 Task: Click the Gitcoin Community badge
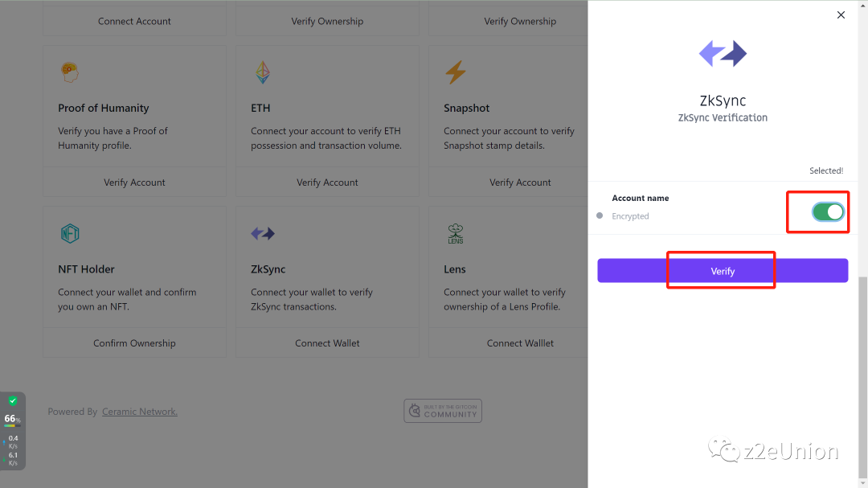click(443, 411)
